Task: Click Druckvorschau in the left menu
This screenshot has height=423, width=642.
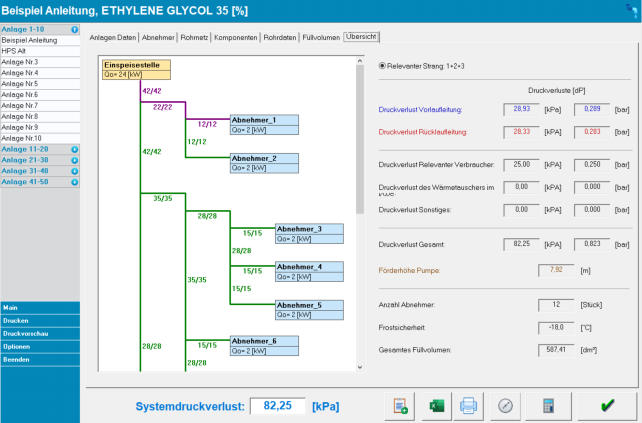Action: click(40, 333)
